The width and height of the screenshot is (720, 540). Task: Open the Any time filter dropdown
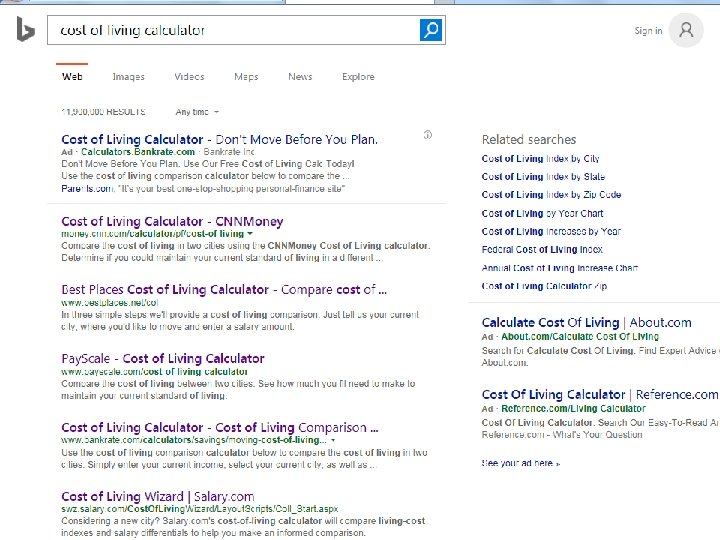(197, 112)
